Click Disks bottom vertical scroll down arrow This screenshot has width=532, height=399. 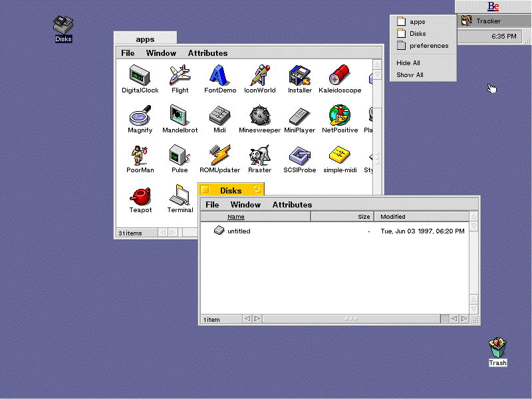(473, 309)
